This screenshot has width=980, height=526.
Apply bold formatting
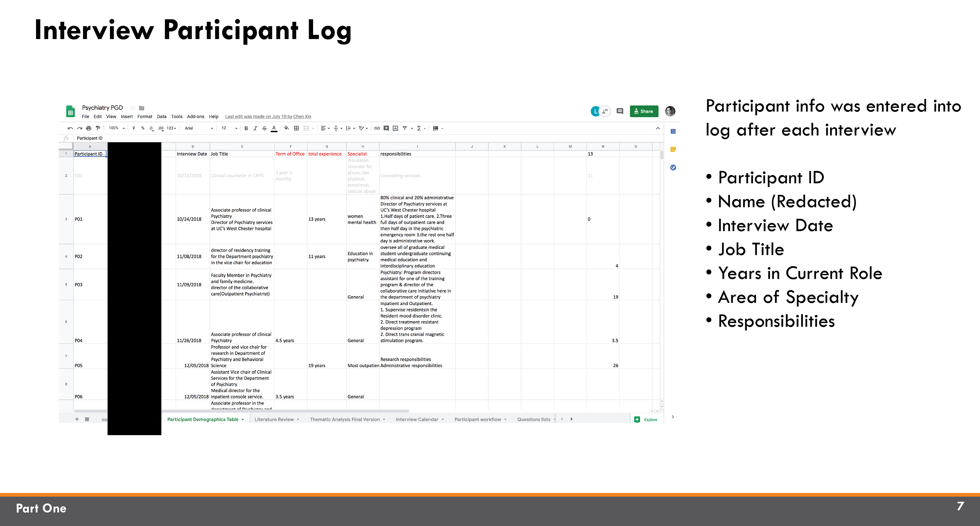click(x=246, y=128)
